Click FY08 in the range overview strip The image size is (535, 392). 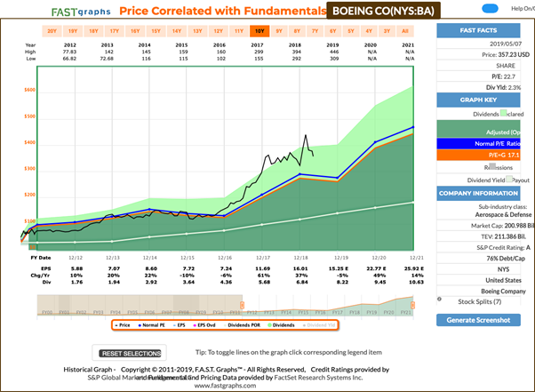click(x=184, y=312)
